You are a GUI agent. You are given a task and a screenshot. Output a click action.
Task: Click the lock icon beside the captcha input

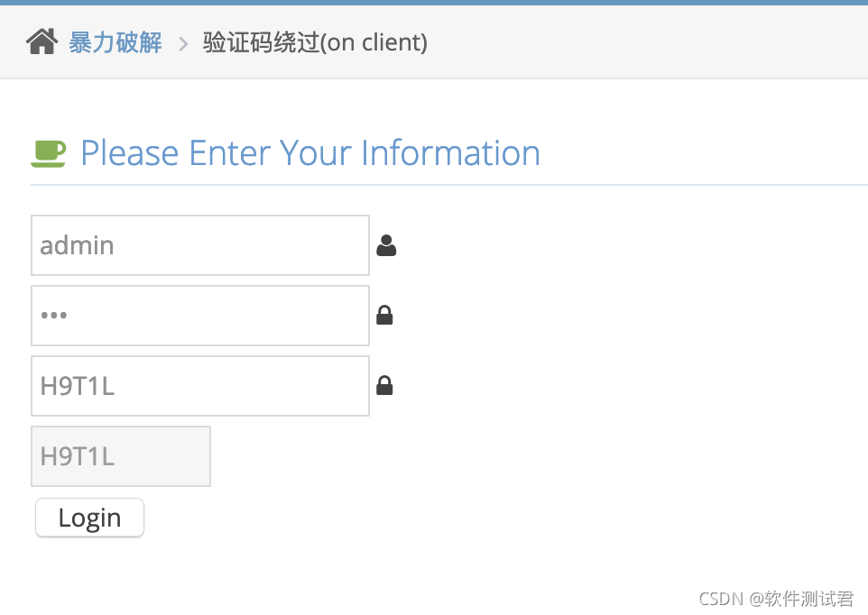pos(384,385)
